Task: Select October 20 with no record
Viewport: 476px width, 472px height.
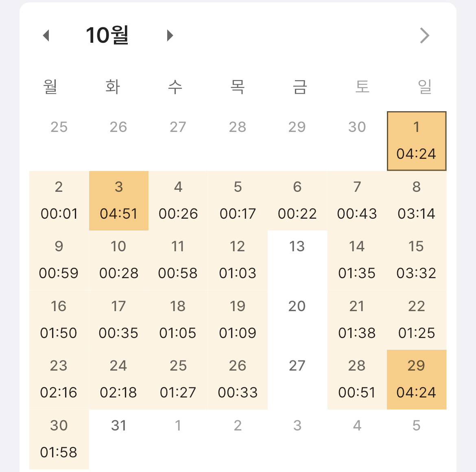Action: [x=297, y=320]
